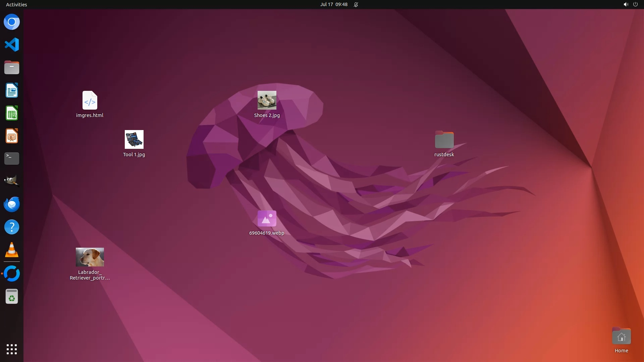Viewport: 644px width, 362px height.
Task: Launch LibreOffice Writer from dock
Action: pos(12,90)
